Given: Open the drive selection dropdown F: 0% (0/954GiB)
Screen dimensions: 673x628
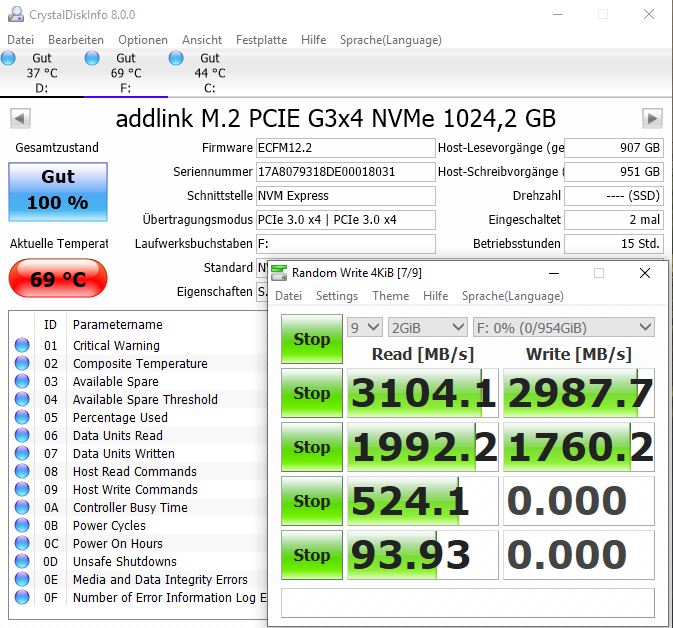Looking at the screenshot, I should click(564, 328).
